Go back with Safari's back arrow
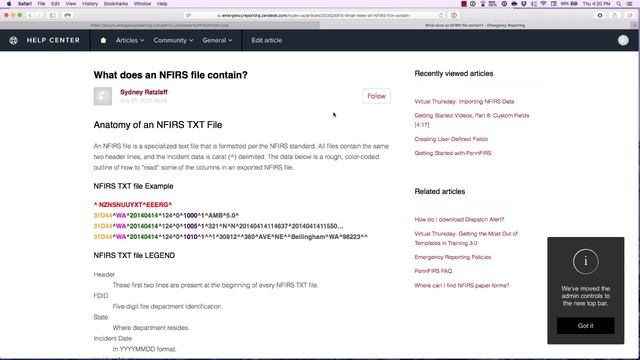Image resolution: width=640 pixels, height=360 pixels. pyautogui.click(x=30, y=15)
